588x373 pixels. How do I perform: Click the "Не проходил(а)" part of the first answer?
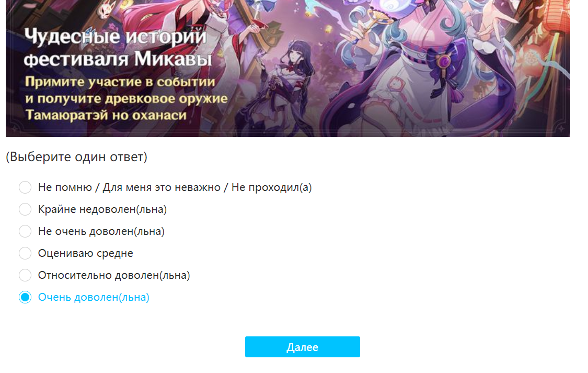pos(271,187)
